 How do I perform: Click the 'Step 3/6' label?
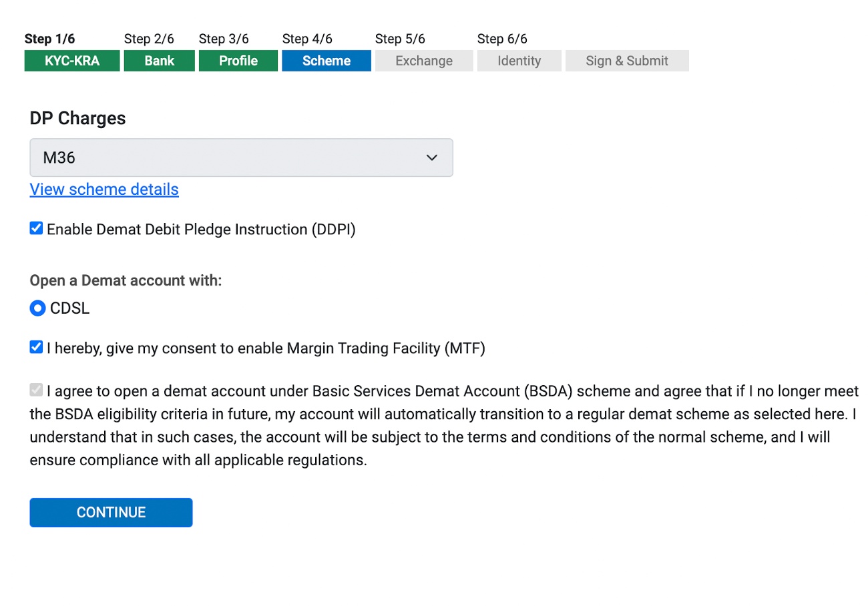pyautogui.click(x=224, y=39)
